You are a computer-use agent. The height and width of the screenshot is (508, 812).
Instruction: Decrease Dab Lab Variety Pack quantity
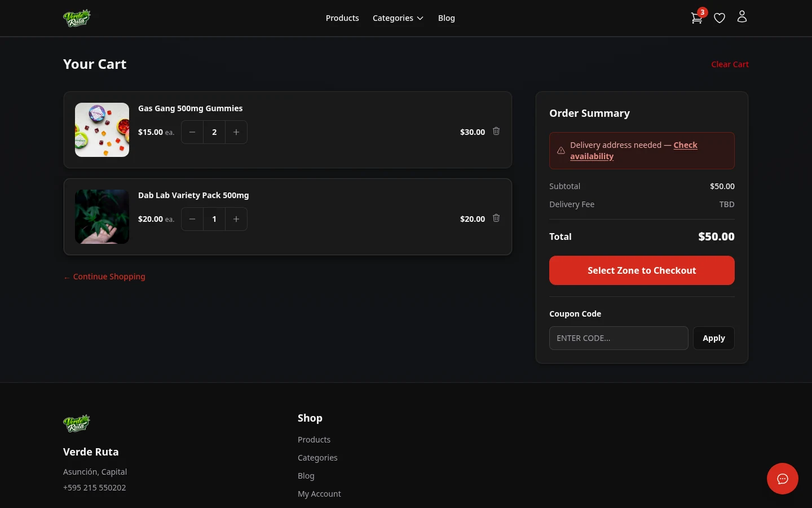192,219
